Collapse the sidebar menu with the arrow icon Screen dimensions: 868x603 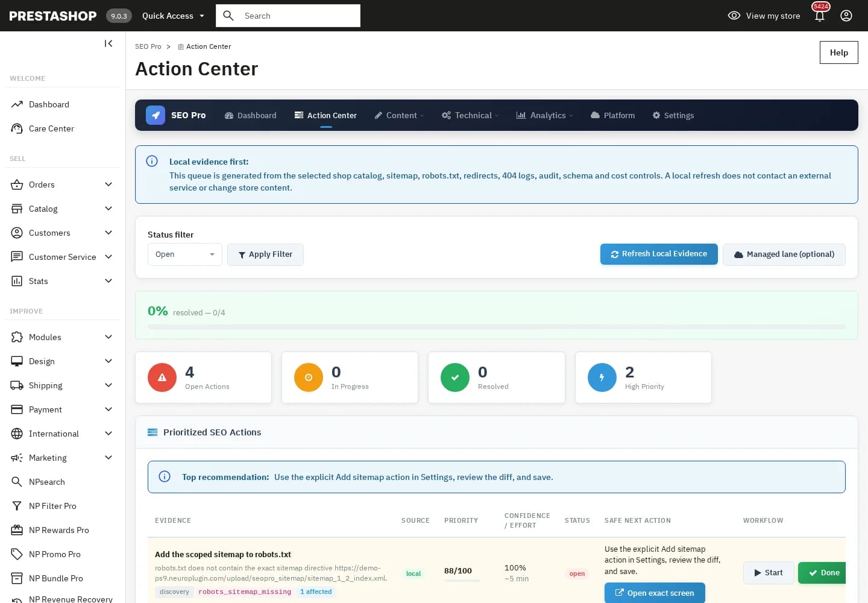108,43
